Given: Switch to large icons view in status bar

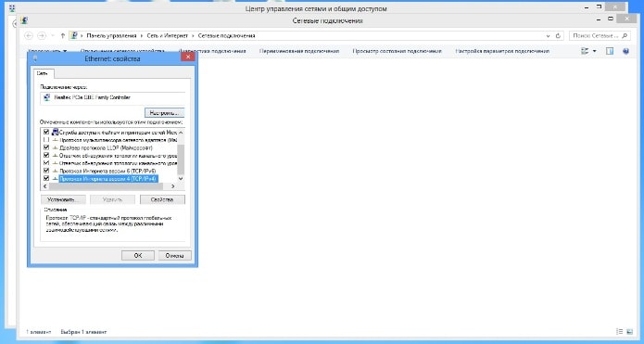Looking at the screenshot, I should click(630, 331).
